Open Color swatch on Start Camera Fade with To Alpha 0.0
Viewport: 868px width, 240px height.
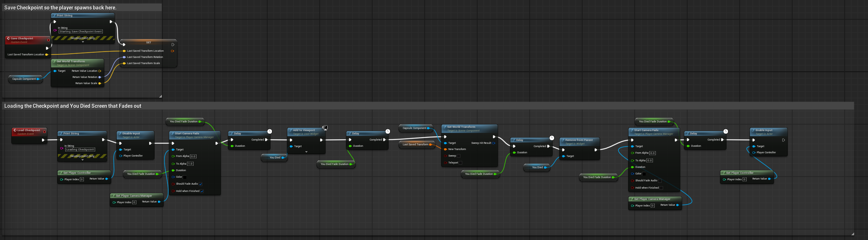click(x=644, y=174)
